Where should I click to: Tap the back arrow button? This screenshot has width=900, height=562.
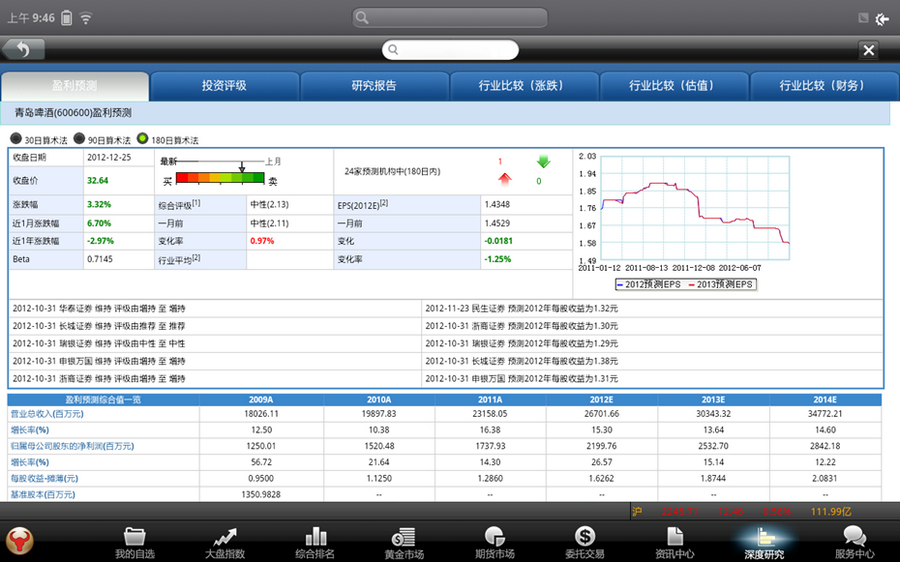23,50
